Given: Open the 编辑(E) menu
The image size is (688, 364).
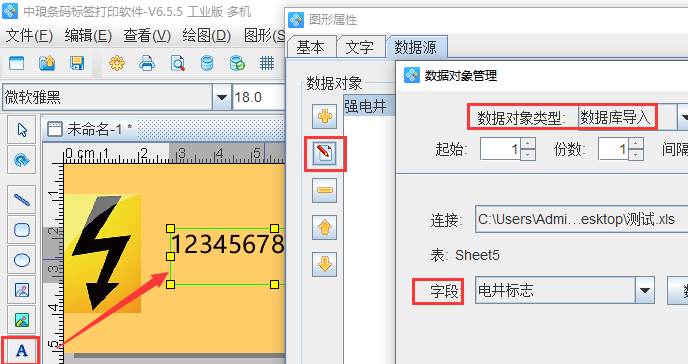Looking at the screenshot, I should 88,36.
